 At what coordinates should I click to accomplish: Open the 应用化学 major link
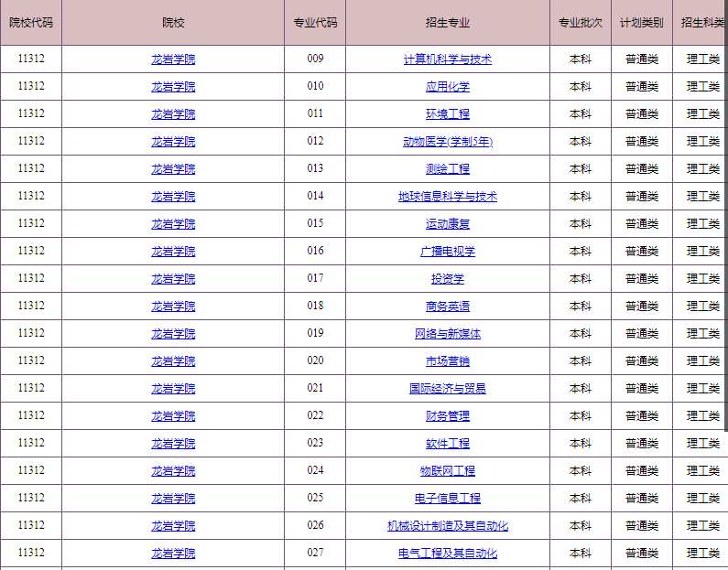point(448,87)
